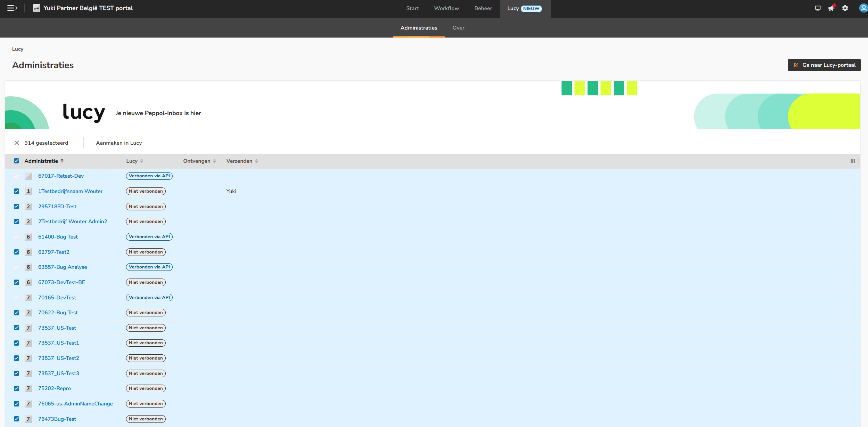Image resolution: width=868 pixels, height=427 pixels.
Task: Uncheck the 62797-Test2 row checkbox
Action: (x=17, y=252)
